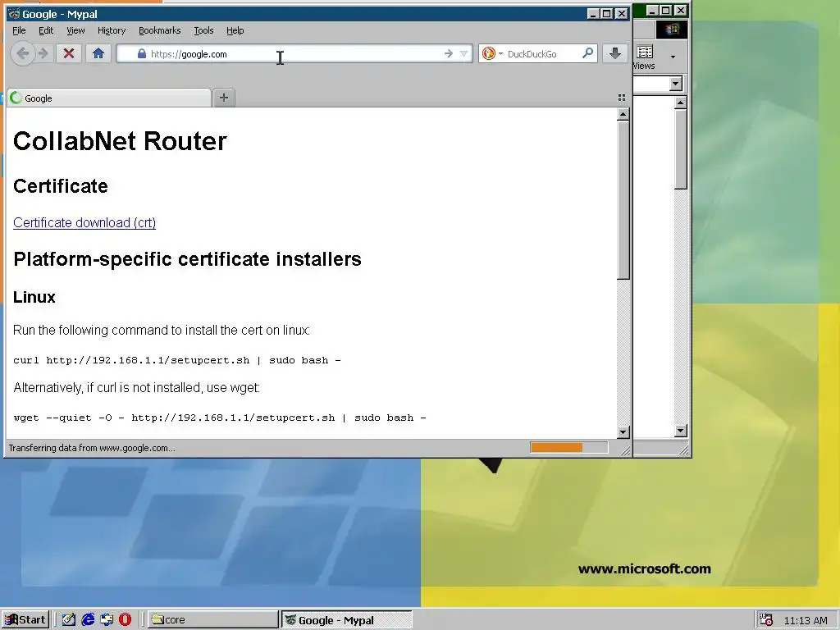Stop loading with the red X button
Image resolution: width=840 pixels, height=630 pixels.
point(69,53)
